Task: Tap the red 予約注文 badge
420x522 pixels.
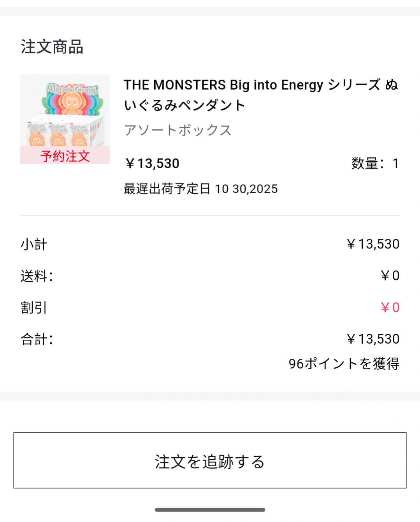Action: [x=65, y=156]
